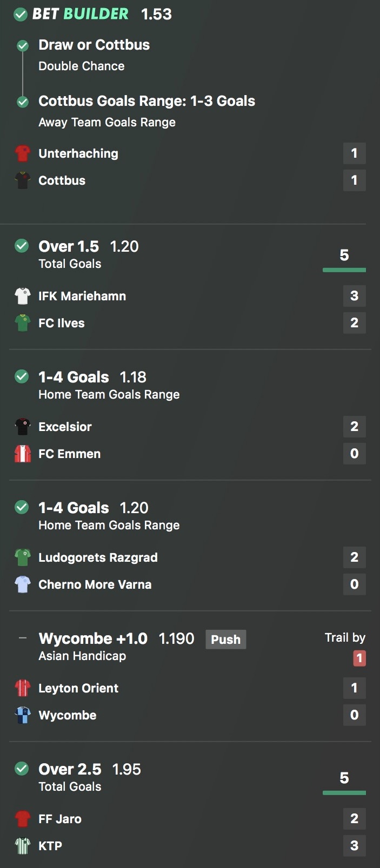The height and width of the screenshot is (868, 380).
Task: Open the Leyton Orient team link
Action: (78, 688)
